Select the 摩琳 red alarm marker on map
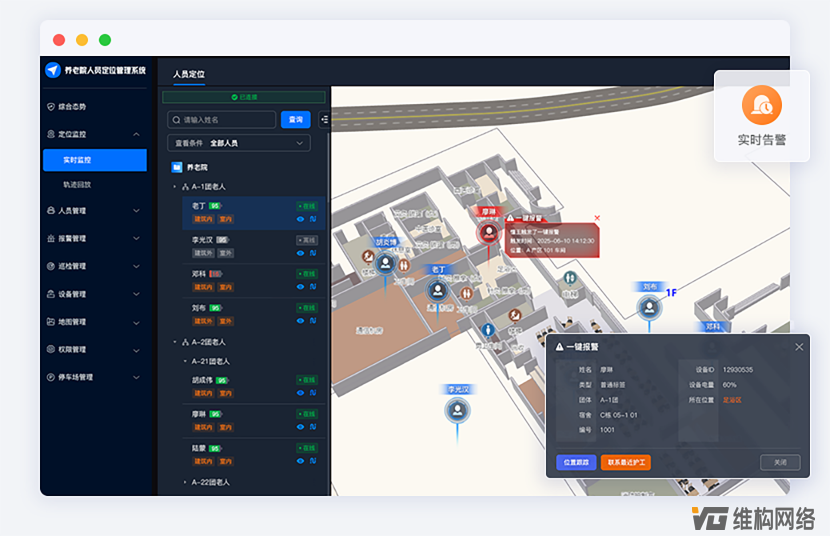Image resolution: width=830 pixels, height=536 pixels. 488,232
